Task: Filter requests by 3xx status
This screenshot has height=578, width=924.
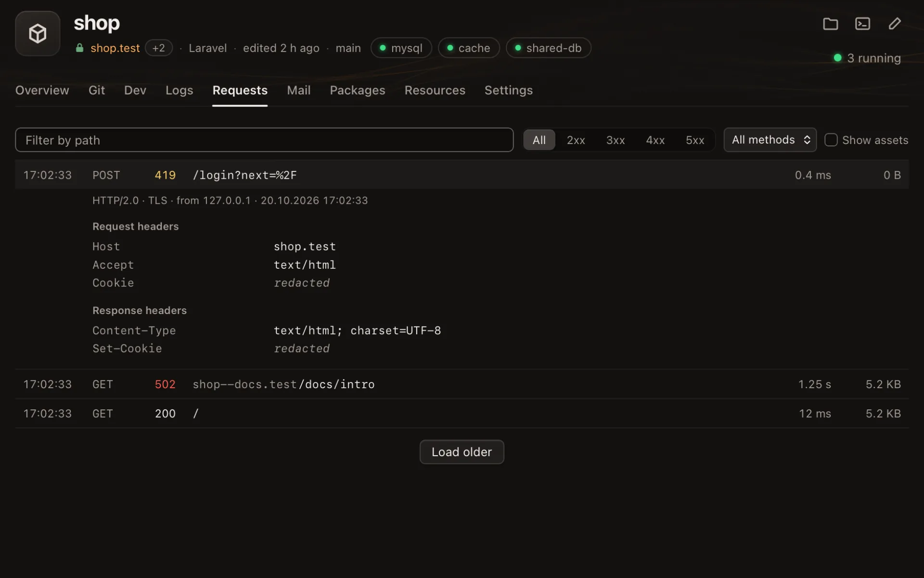Action: [x=616, y=140]
